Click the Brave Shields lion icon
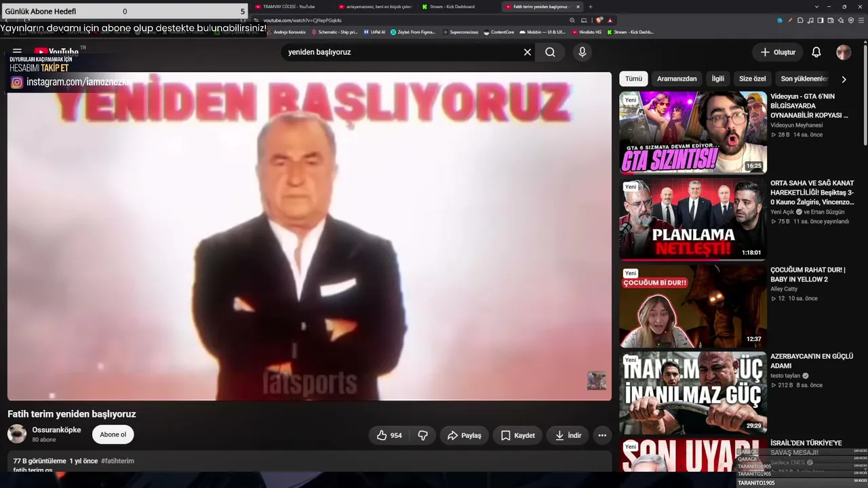Image resolution: width=868 pixels, height=488 pixels. click(599, 20)
